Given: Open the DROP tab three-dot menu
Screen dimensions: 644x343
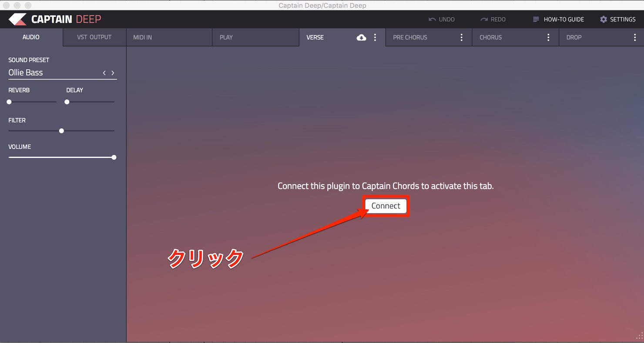Looking at the screenshot, I should tap(635, 37).
